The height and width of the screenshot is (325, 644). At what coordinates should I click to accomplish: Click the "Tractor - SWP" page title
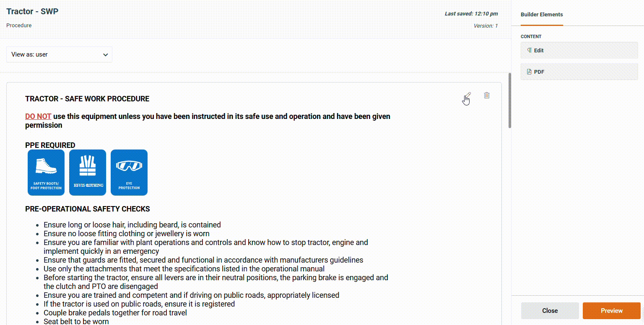point(32,11)
